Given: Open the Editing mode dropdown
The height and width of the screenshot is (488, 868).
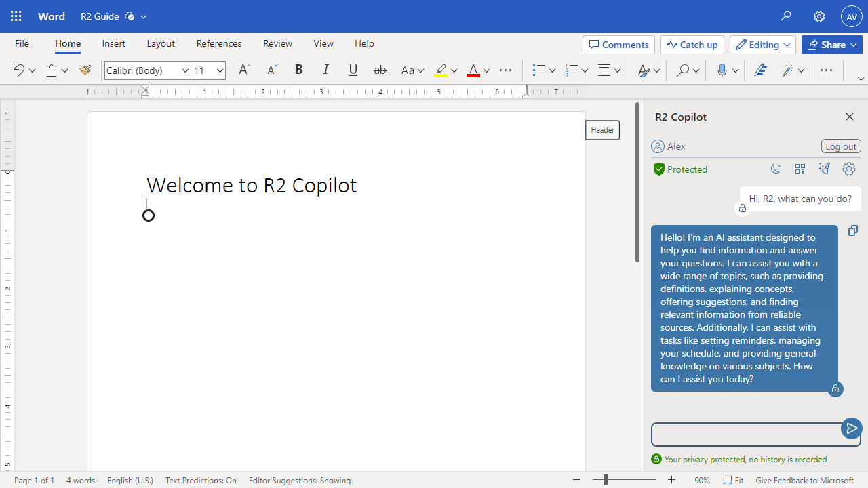Looking at the screenshot, I should pos(763,45).
